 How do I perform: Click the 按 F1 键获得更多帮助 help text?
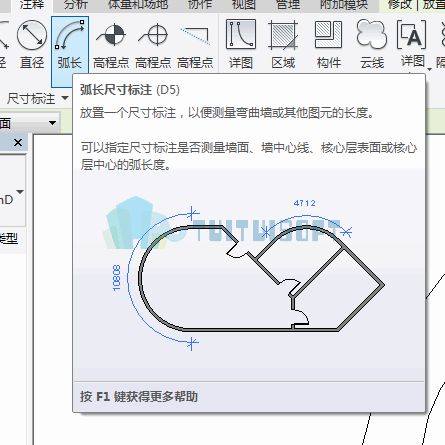(x=139, y=397)
